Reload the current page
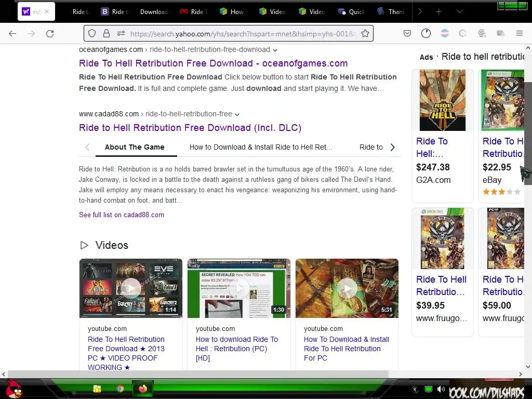Viewport: 532px width, 399px height. click(x=50, y=33)
